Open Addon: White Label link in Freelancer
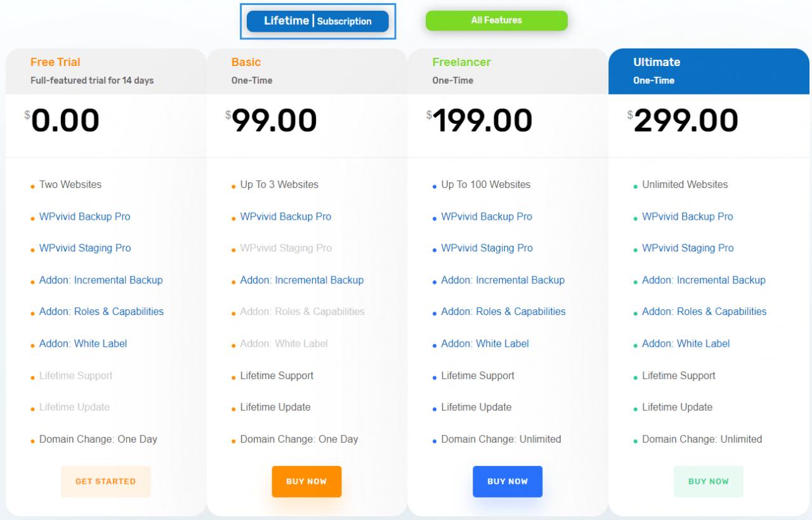The height and width of the screenshot is (520, 812). (485, 343)
